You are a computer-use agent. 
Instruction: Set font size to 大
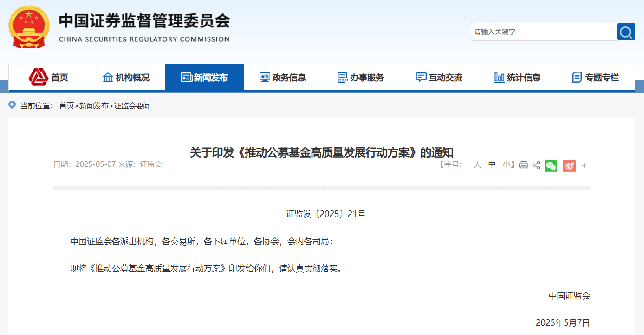pyautogui.click(x=477, y=164)
